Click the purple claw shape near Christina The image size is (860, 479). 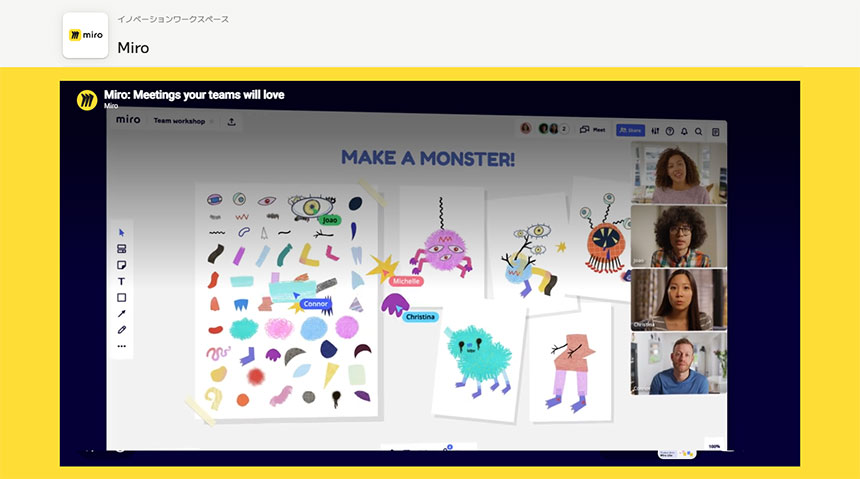click(395, 304)
